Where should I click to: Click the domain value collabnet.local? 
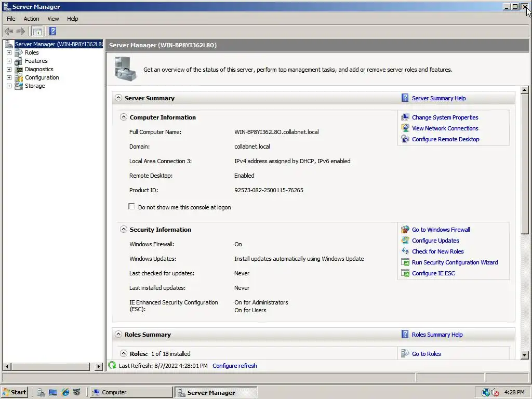(x=252, y=147)
